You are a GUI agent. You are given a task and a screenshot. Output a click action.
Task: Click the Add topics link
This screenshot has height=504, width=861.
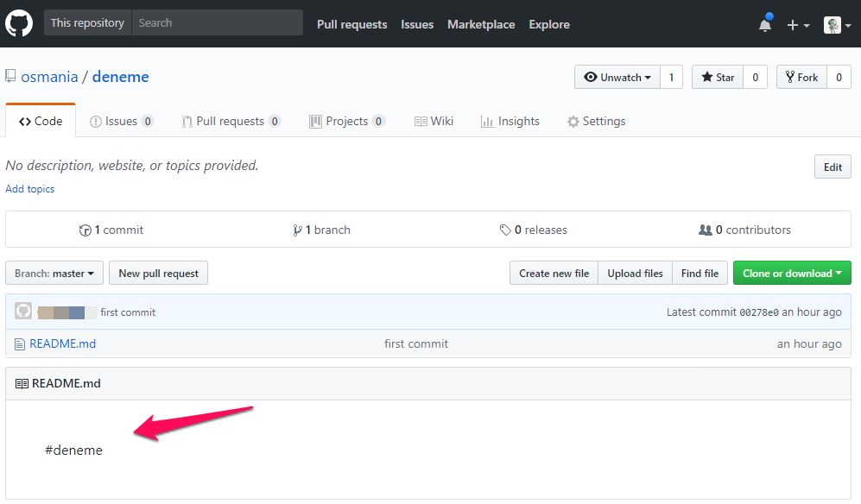click(29, 189)
